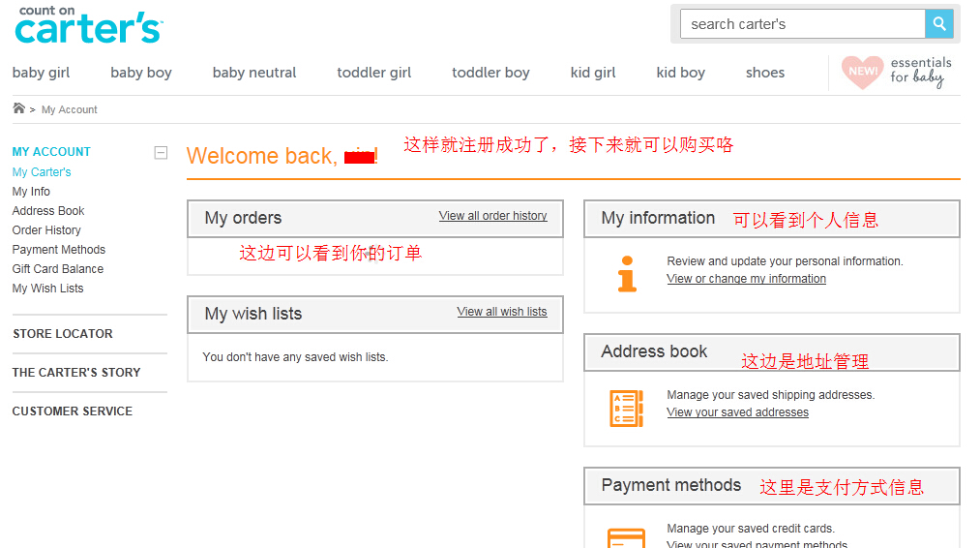Image resolution: width=980 pixels, height=548 pixels.
Task: Open the baby girl menu
Action: pyautogui.click(x=42, y=73)
